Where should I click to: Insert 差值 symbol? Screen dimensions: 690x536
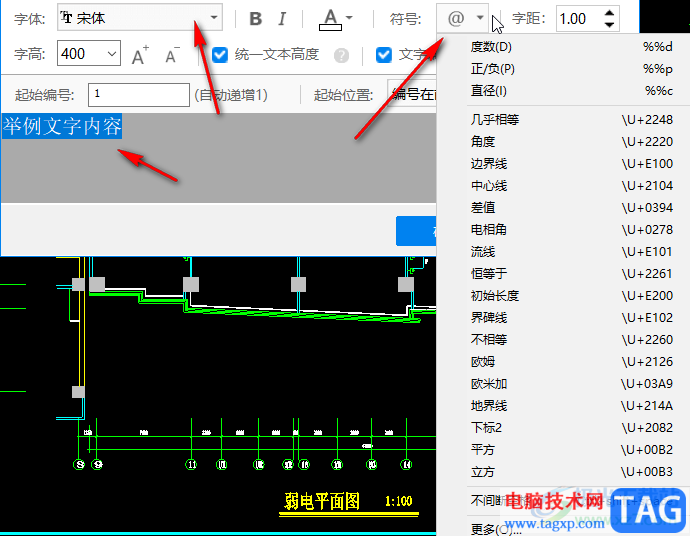click(x=571, y=208)
